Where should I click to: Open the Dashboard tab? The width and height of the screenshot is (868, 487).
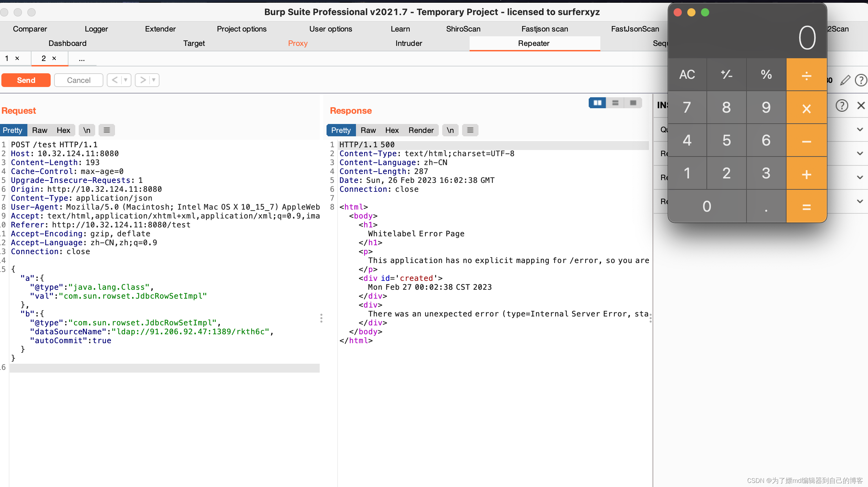(67, 43)
